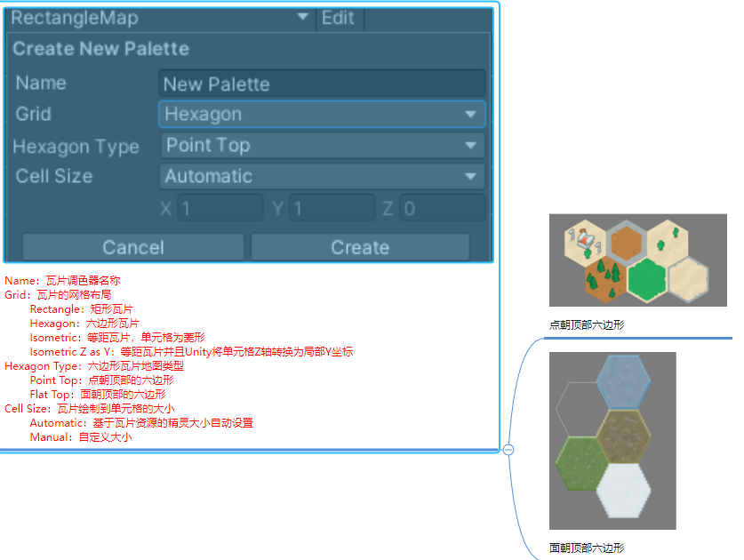The image size is (744, 560).
Task: Click the Cancel button
Action: pyautogui.click(x=133, y=246)
